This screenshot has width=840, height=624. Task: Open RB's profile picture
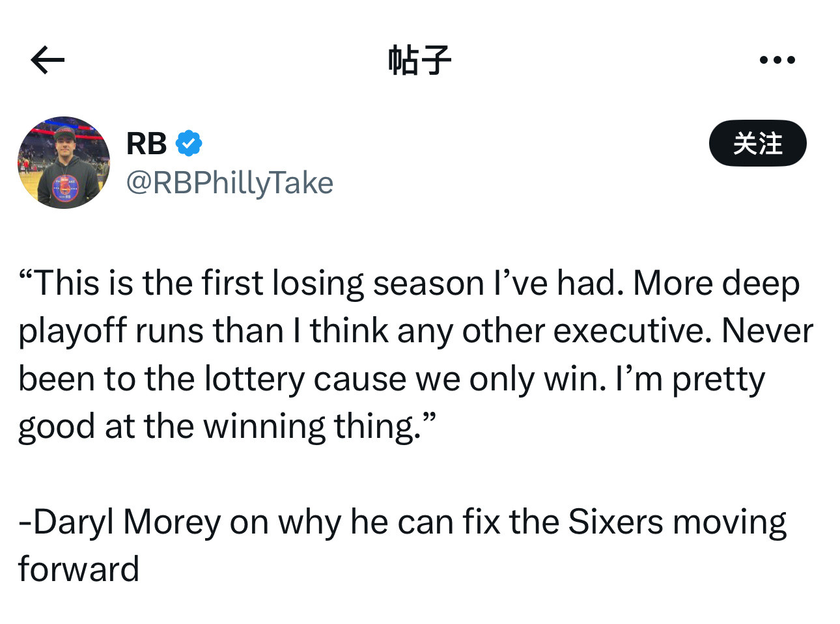click(64, 163)
